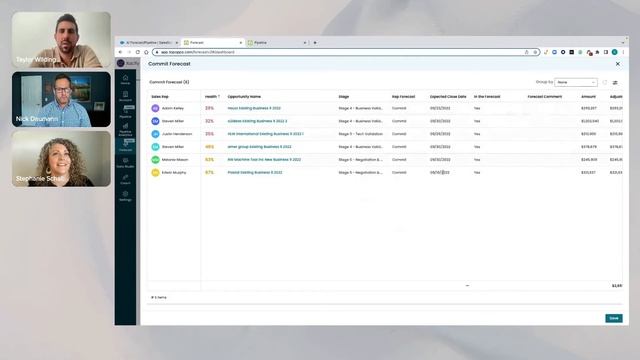Click the Expected Close Date column header

[448, 97]
